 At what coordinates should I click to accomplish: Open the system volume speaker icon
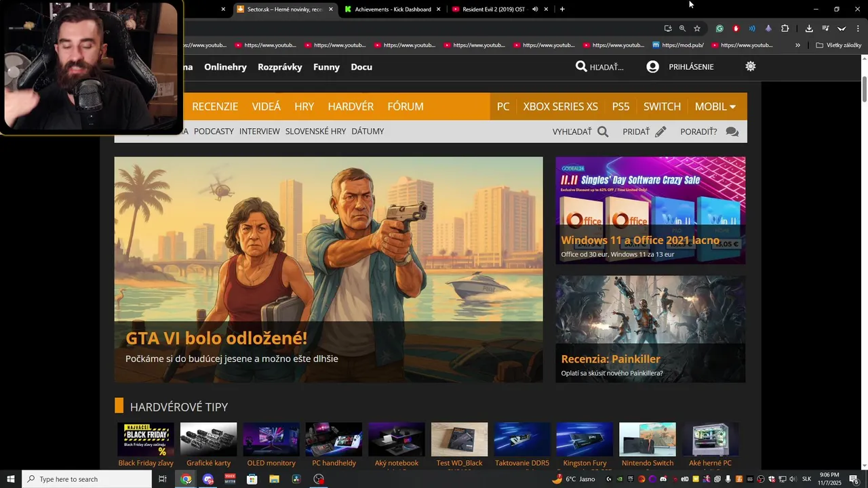coord(793,479)
